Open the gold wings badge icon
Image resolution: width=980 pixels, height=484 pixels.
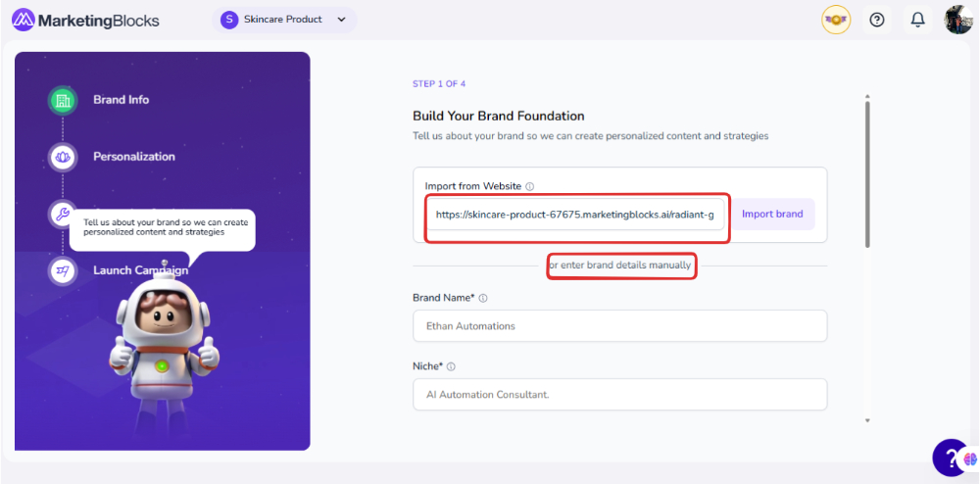point(836,20)
